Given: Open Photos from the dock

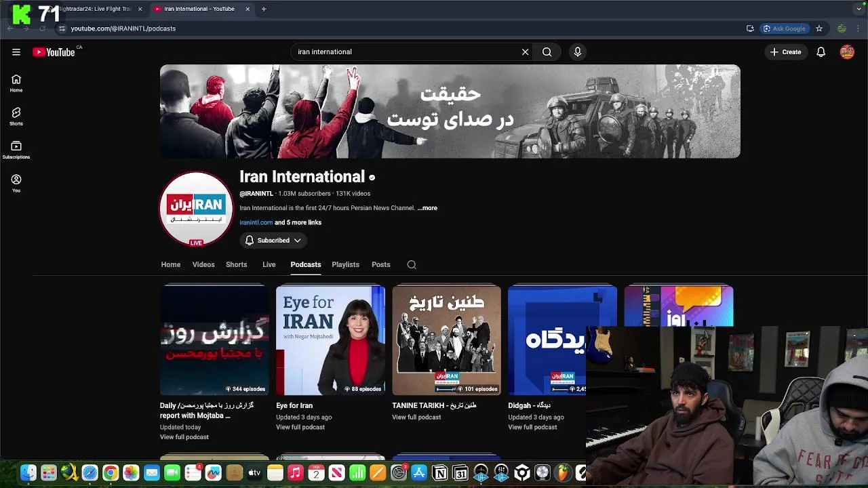Looking at the screenshot, I should (x=131, y=473).
